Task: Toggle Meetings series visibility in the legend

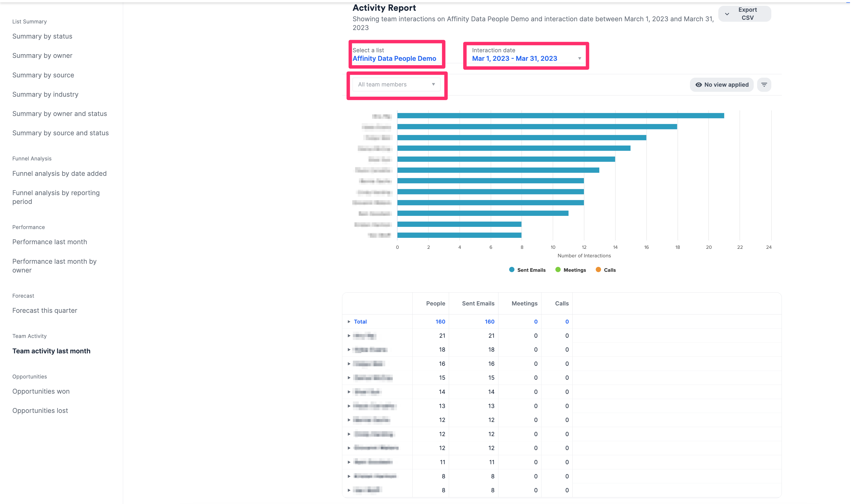Action: (x=574, y=269)
